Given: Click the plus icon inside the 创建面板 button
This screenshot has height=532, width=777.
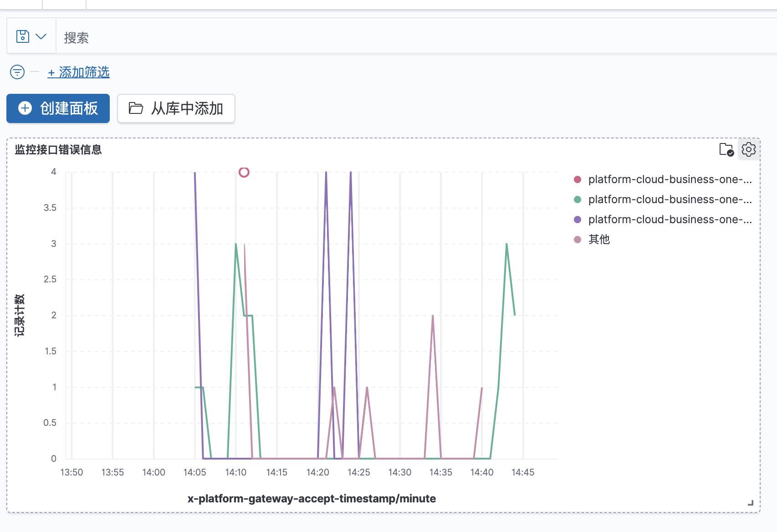Looking at the screenshot, I should pyautogui.click(x=24, y=108).
